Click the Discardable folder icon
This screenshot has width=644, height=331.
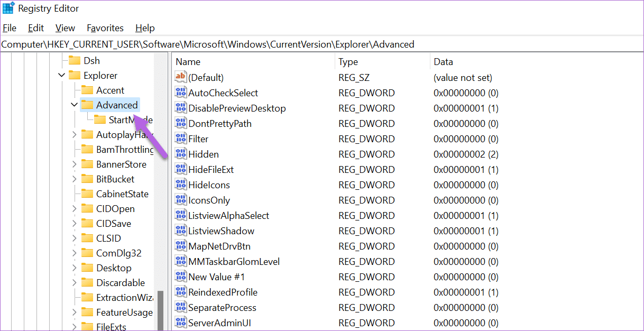pos(87,283)
